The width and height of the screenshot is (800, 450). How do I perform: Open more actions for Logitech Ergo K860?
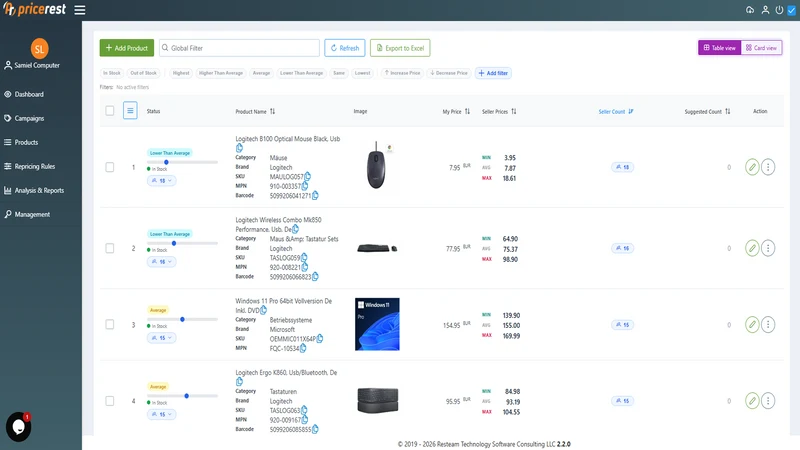coord(768,401)
